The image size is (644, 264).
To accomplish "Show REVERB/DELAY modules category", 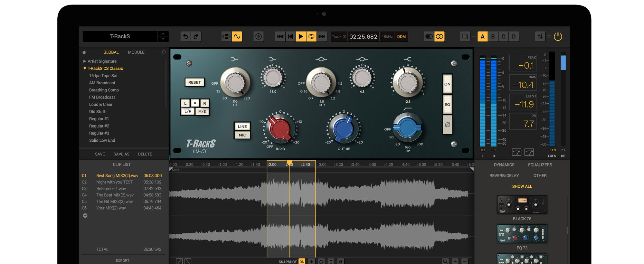I will click(x=504, y=176).
